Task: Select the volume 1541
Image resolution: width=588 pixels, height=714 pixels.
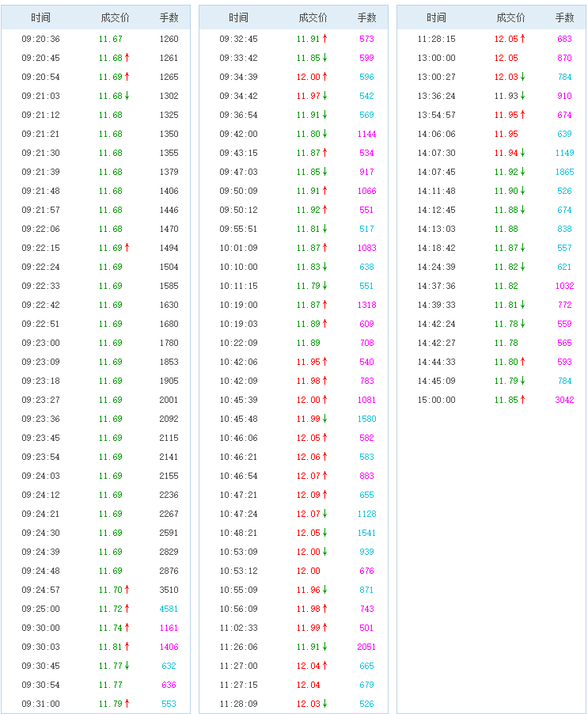Action: [367, 533]
